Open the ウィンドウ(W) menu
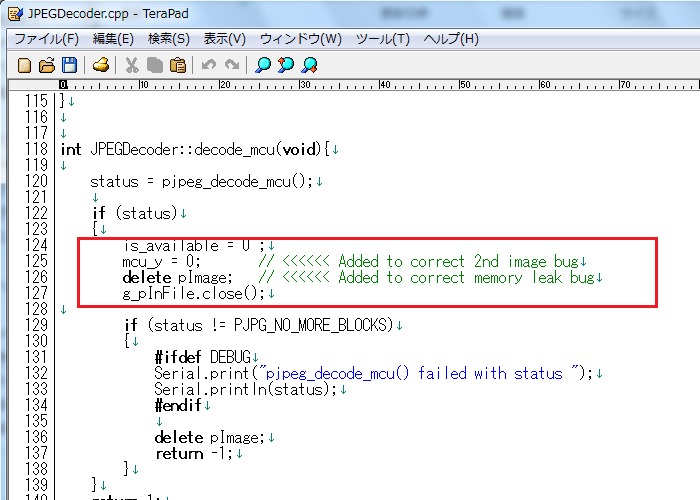Screen dimensions: 700x500 (x=300, y=39)
